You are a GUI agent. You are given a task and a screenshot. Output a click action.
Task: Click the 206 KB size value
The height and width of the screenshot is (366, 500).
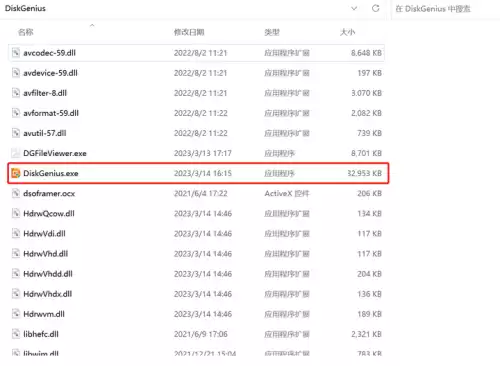(370, 193)
